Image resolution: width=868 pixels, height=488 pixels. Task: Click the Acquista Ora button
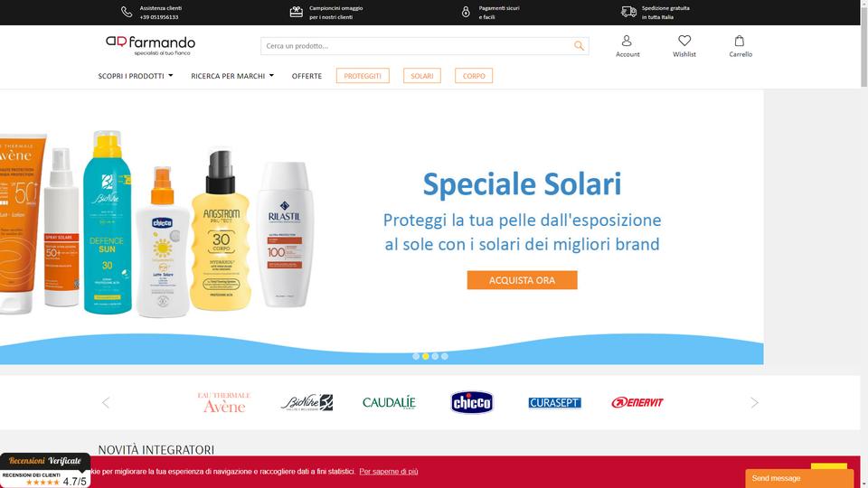click(x=522, y=280)
